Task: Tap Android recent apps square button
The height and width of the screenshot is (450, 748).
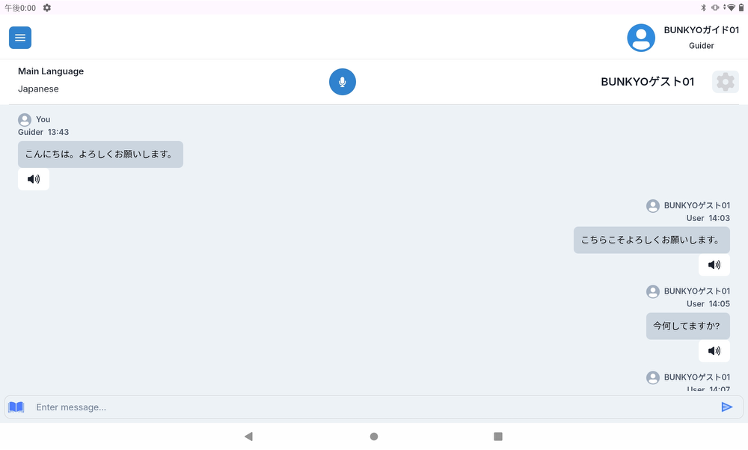Action: (x=498, y=436)
